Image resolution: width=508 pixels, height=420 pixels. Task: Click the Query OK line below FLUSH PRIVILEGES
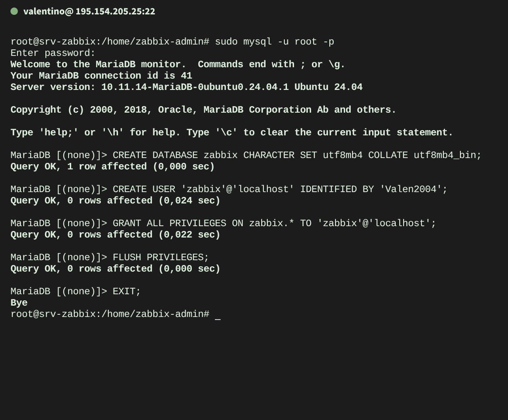(115, 269)
